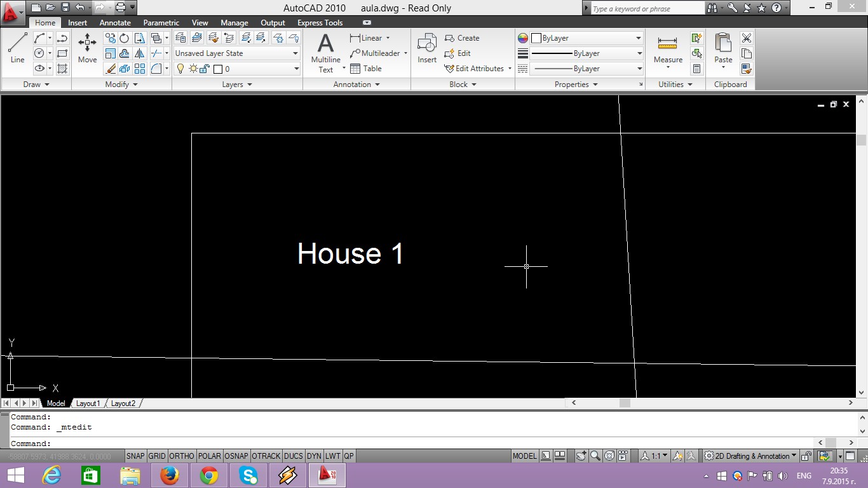Expand the Modify panel
The image size is (868, 488).
click(x=121, y=85)
